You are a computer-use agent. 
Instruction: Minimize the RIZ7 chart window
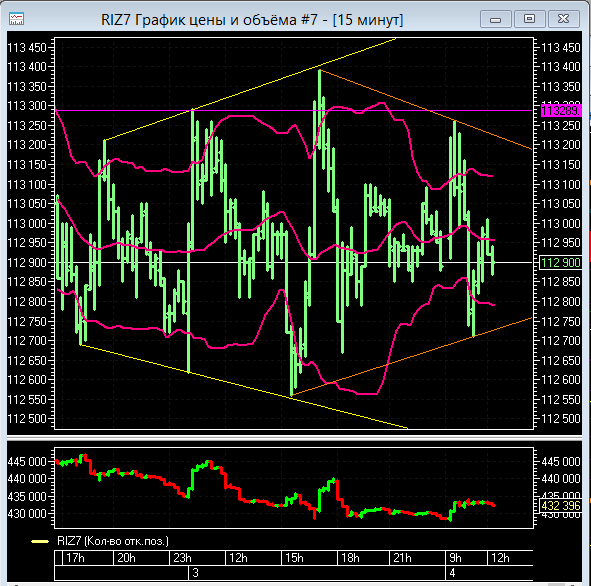(496, 19)
